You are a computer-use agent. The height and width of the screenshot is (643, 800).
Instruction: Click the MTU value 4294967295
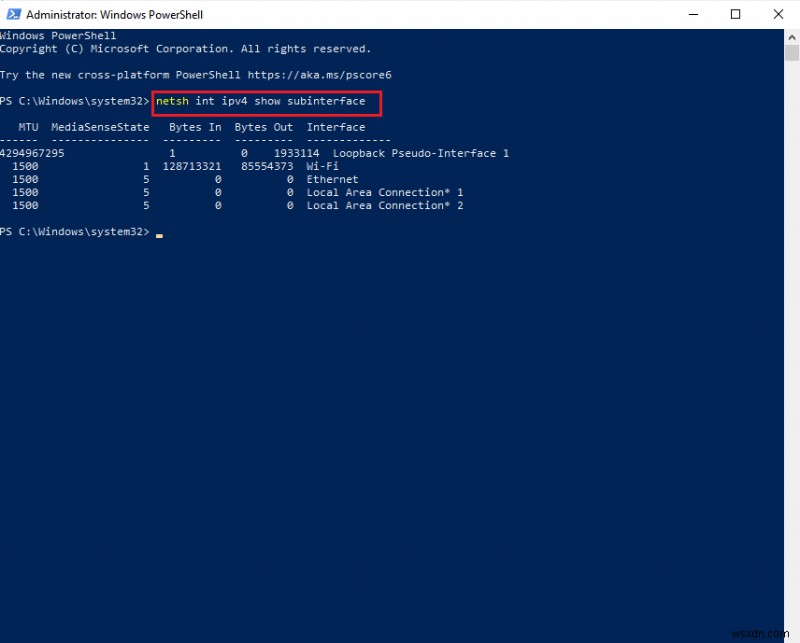click(x=32, y=153)
